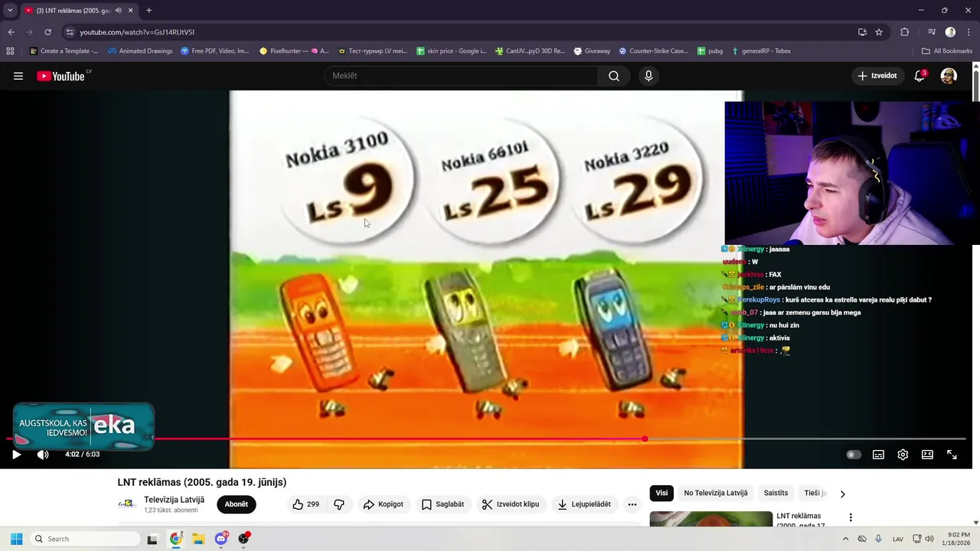Close the LNT reklāmas tab
Image resolution: width=980 pixels, height=551 pixels.
click(130, 11)
